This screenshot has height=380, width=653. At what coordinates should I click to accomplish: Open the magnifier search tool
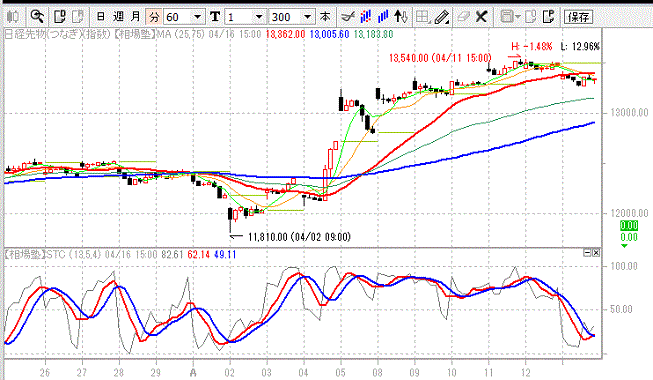(37, 17)
